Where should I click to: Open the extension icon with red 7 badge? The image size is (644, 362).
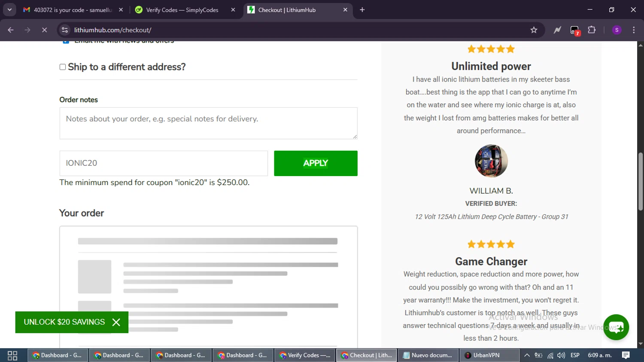[575, 30]
